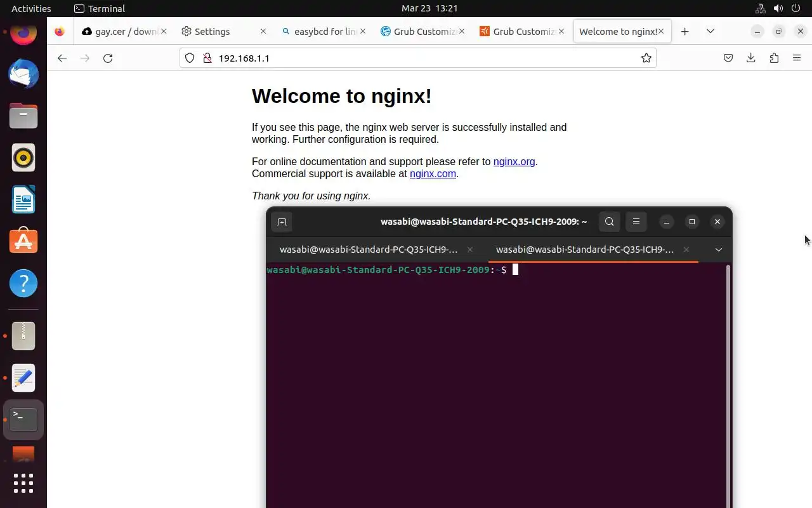Viewport: 812px width, 508px height.
Task: Show applications grid
Action: (x=23, y=483)
